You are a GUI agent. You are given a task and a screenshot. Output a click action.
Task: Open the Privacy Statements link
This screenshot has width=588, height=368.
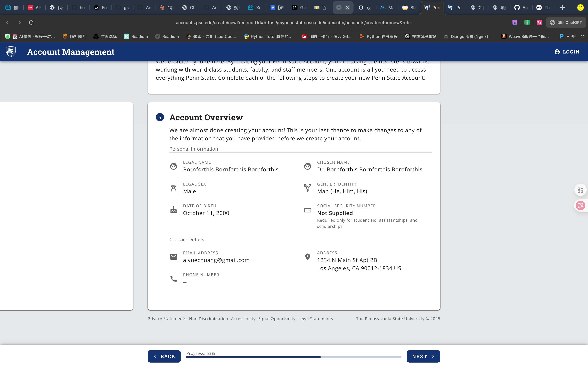(167, 319)
